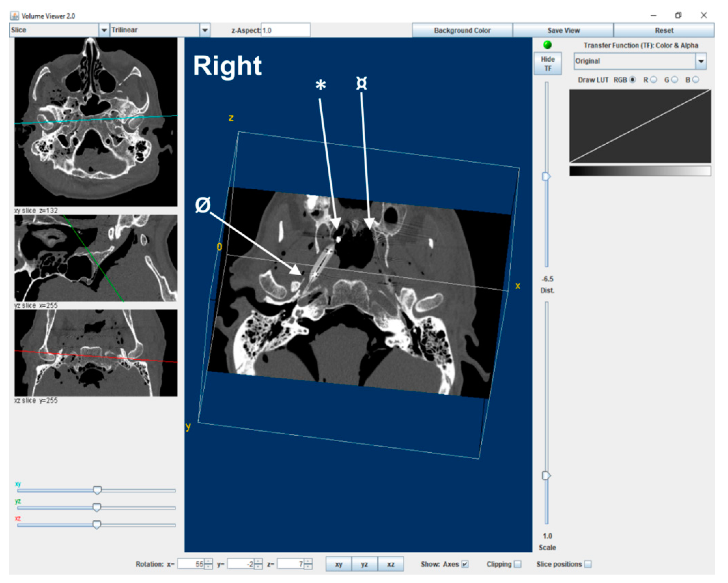The image size is (728, 583).
Task: Toggle the Show Axes checkbox
Action: (x=465, y=564)
